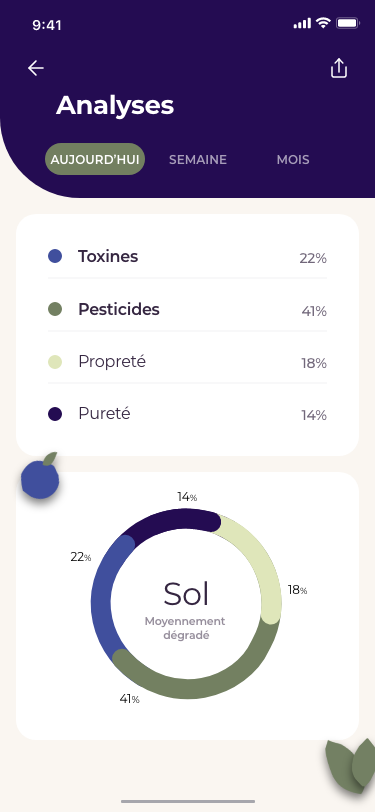
Task: Tap the back arrow icon
Action: [x=36, y=68]
